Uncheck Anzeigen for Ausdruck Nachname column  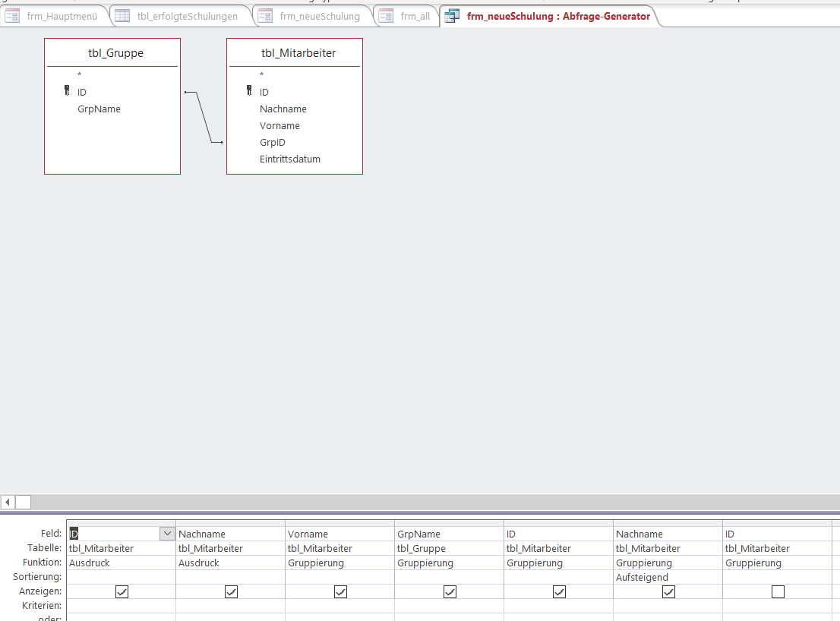(231, 591)
